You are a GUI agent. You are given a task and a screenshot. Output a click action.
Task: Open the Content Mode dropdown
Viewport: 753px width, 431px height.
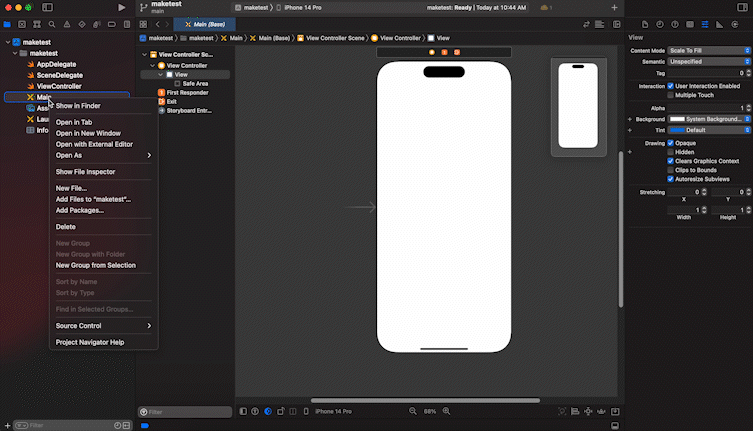709,50
